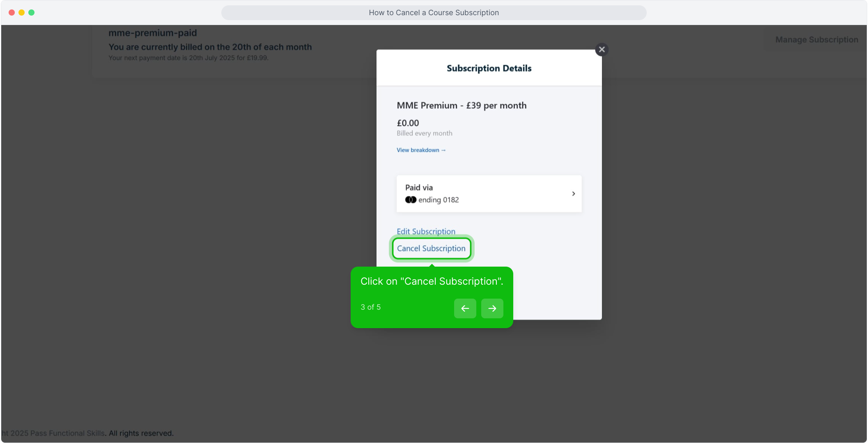Click the green window maximize dot

click(32, 12)
